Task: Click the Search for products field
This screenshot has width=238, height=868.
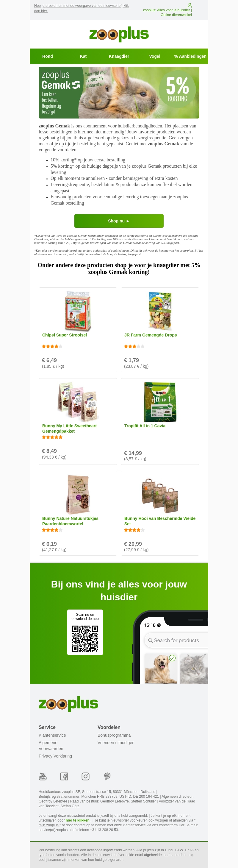Action: tap(176, 640)
